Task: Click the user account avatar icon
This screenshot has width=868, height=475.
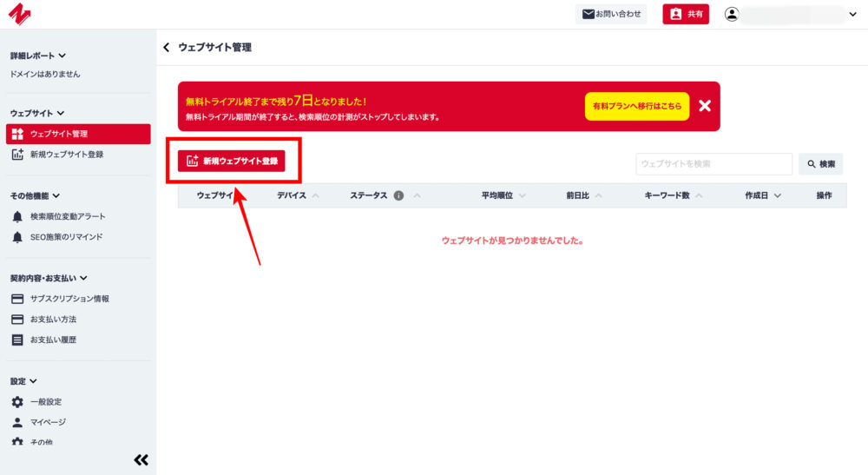Action: 732,15
